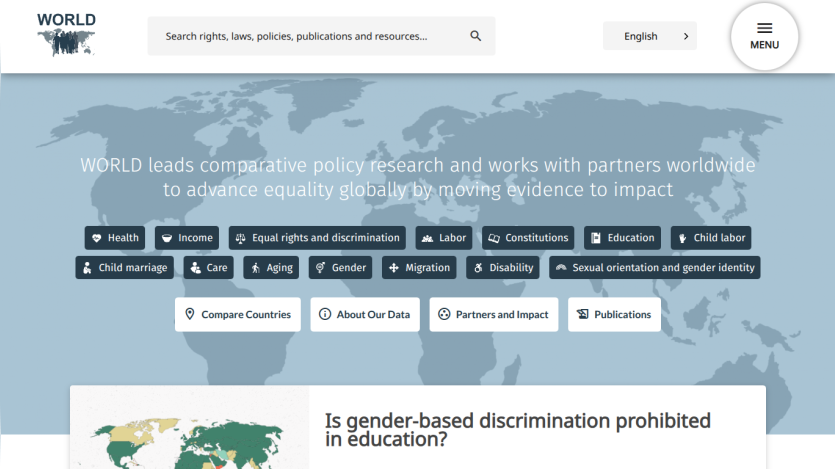
Task: Click the WORLD logo
Action: pyautogui.click(x=67, y=35)
